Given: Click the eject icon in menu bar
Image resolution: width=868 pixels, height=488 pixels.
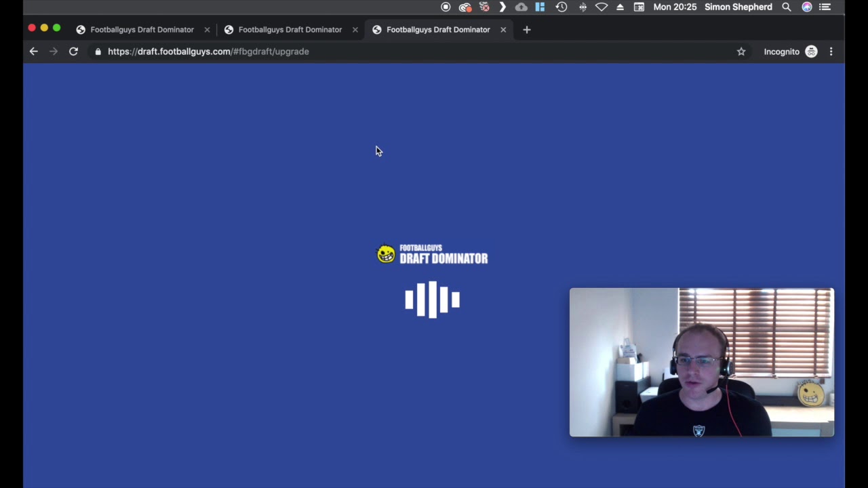Looking at the screenshot, I should pos(620,7).
